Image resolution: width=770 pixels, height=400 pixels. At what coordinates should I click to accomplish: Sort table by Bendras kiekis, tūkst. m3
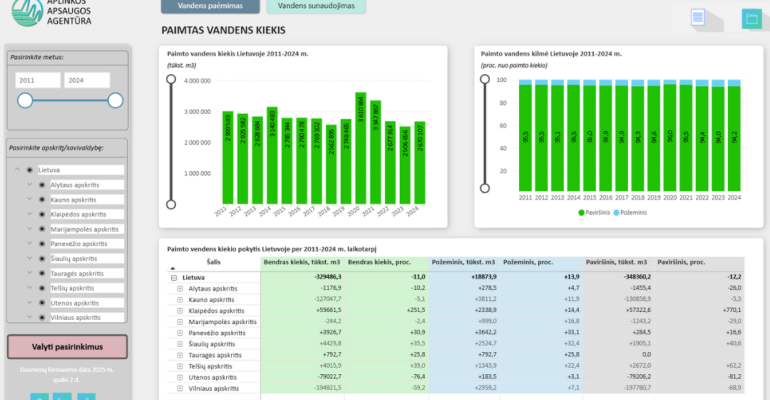[302, 262]
